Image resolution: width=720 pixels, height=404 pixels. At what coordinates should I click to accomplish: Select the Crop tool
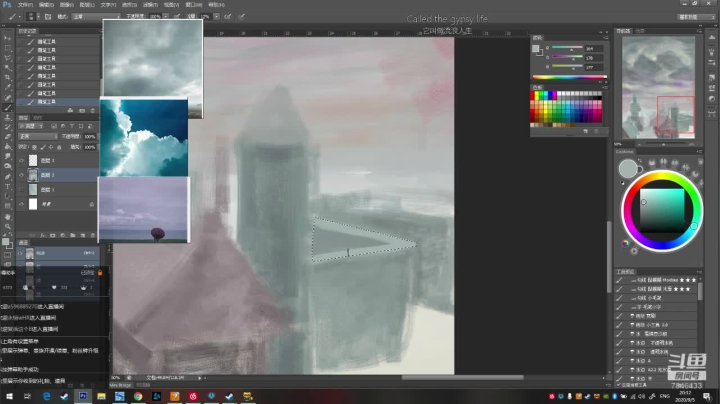(8, 77)
